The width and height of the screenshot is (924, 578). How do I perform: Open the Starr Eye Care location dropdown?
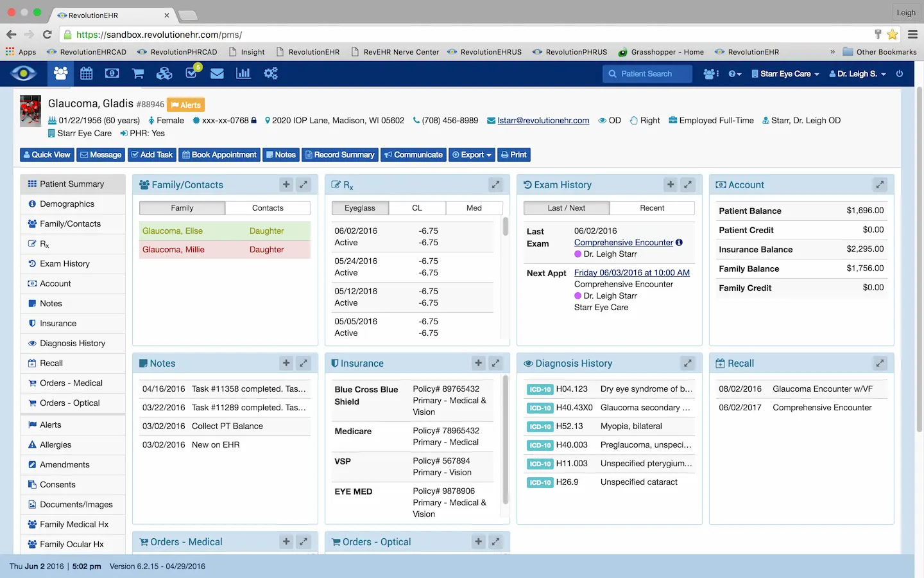pyautogui.click(x=785, y=73)
